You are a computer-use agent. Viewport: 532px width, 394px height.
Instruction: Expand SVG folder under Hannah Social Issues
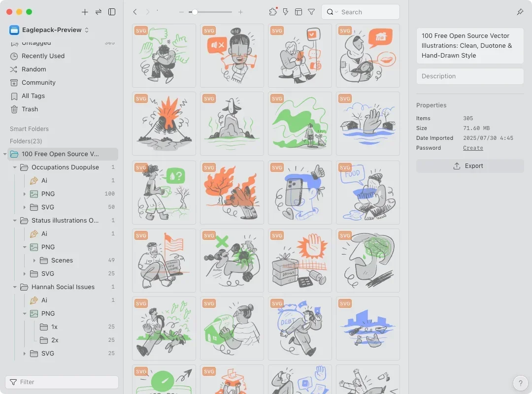pos(25,354)
